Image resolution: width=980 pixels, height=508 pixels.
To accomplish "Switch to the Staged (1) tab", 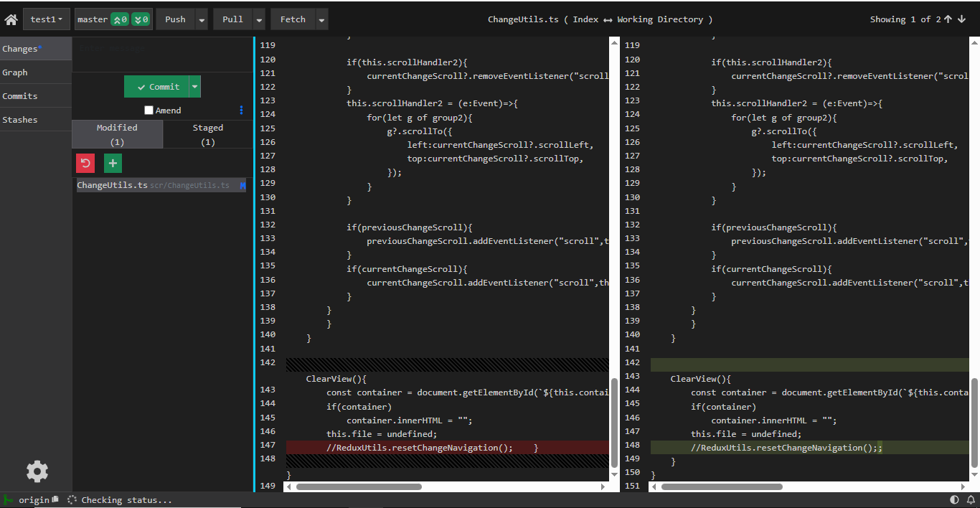I will pyautogui.click(x=208, y=134).
